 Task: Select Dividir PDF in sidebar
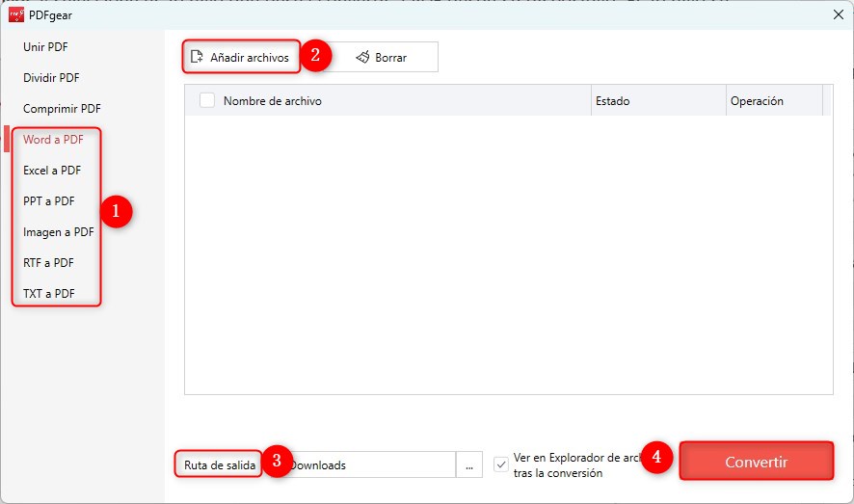point(51,78)
